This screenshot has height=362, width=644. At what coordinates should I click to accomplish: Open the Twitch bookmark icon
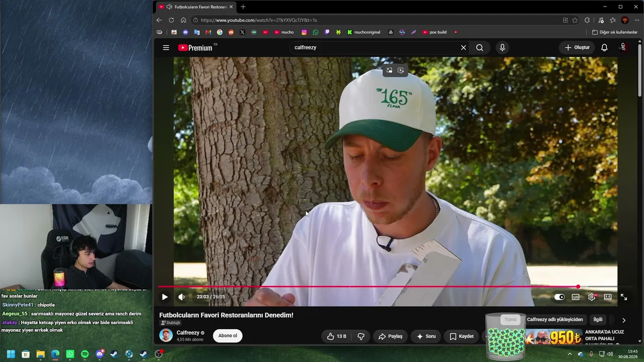point(327,32)
